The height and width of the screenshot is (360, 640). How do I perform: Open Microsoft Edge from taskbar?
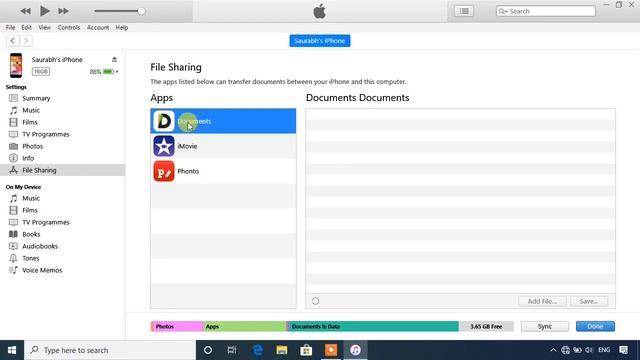pyautogui.click(x=258, y=350)
